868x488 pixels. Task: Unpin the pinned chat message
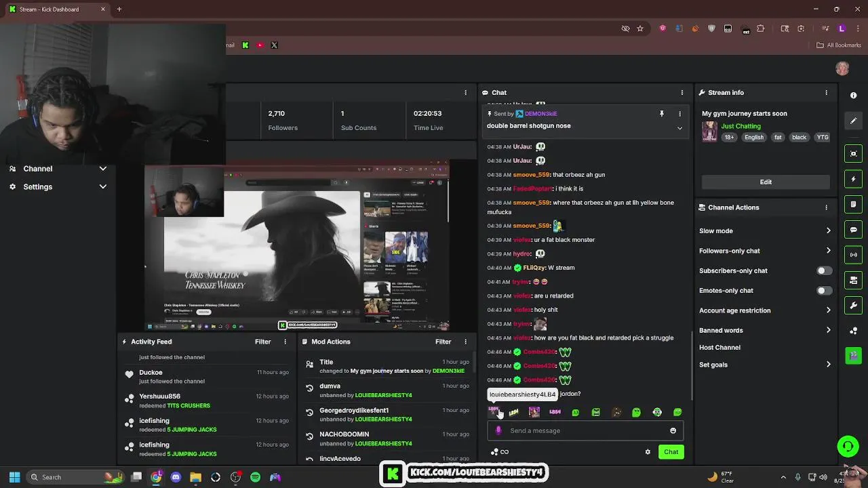662,114
